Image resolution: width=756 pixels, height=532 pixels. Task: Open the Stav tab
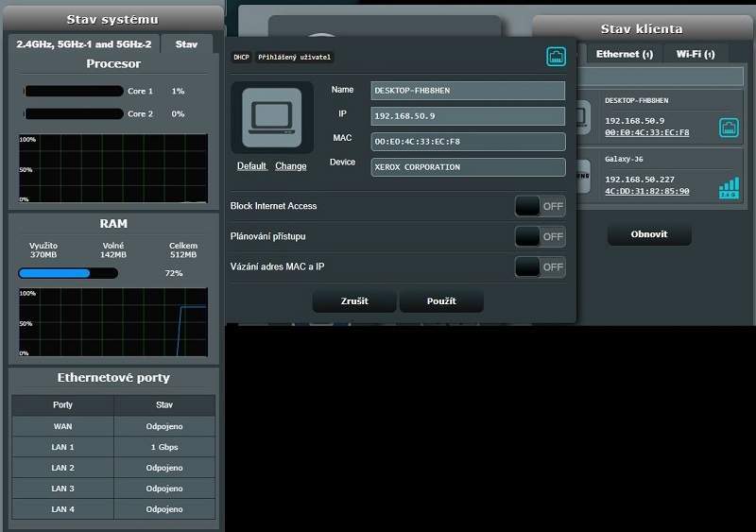coord(186,44)
